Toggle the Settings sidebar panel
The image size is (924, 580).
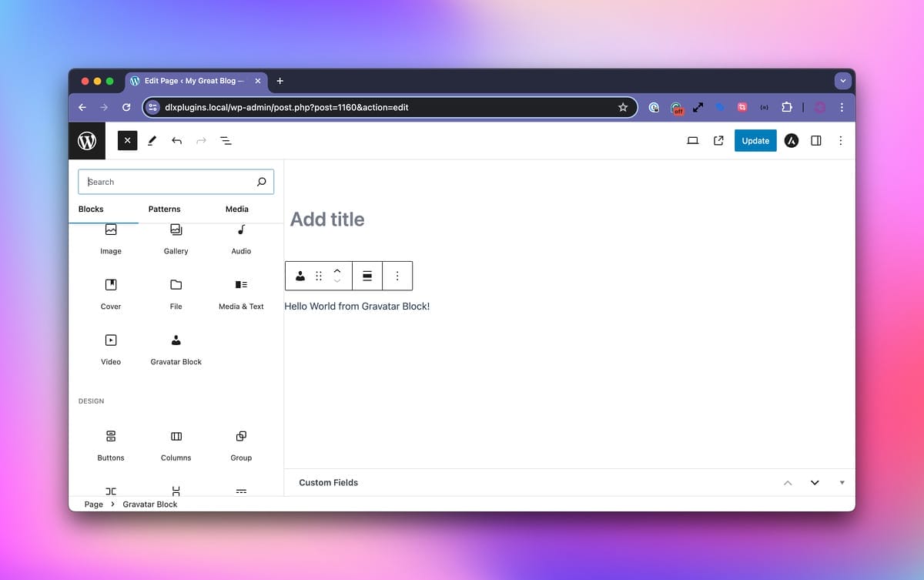(x=816, y=141)
